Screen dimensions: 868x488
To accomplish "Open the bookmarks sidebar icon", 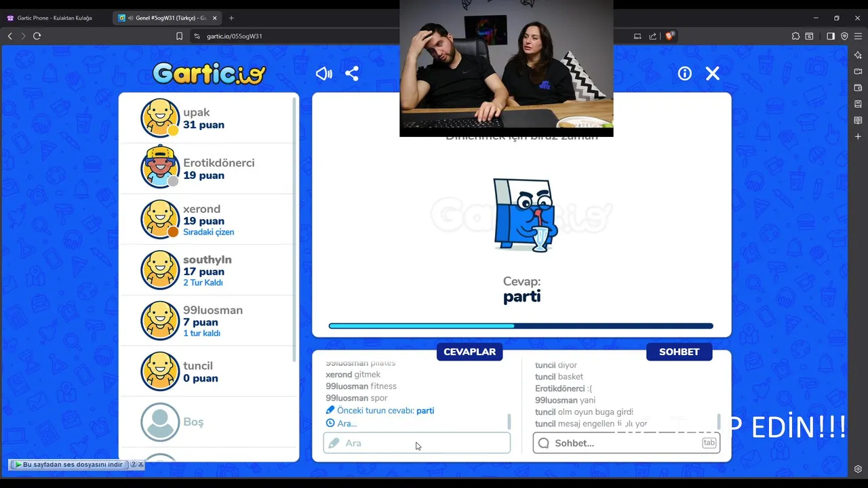I will [858, 104].
